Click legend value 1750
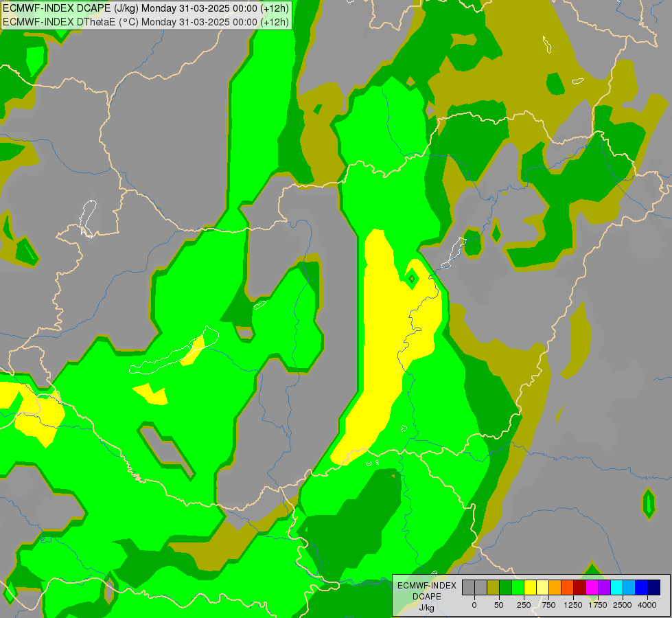 point(598,605)
